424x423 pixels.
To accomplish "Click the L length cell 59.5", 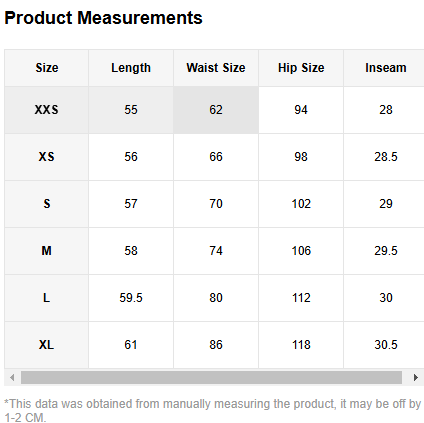I will pos(131,298).
